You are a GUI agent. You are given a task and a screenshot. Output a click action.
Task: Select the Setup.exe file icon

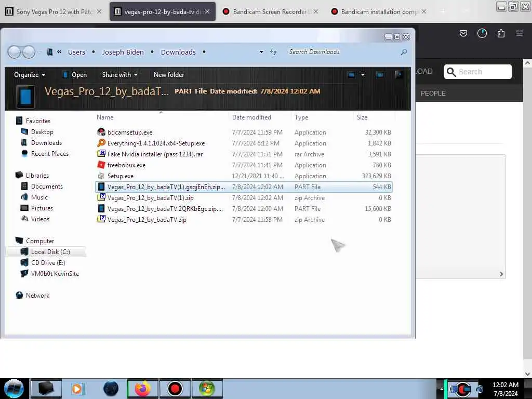point(101,176)
